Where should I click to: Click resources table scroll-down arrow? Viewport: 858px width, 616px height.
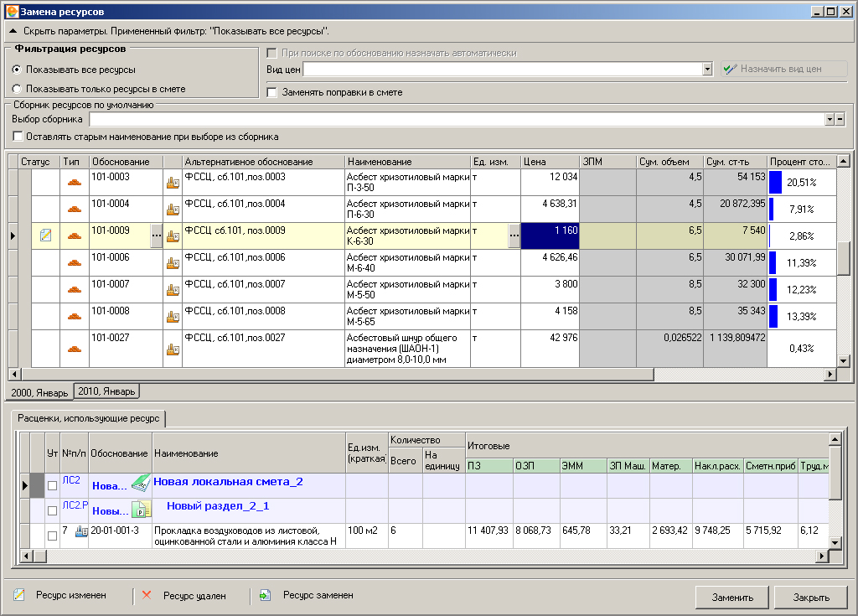coord(843,361)
